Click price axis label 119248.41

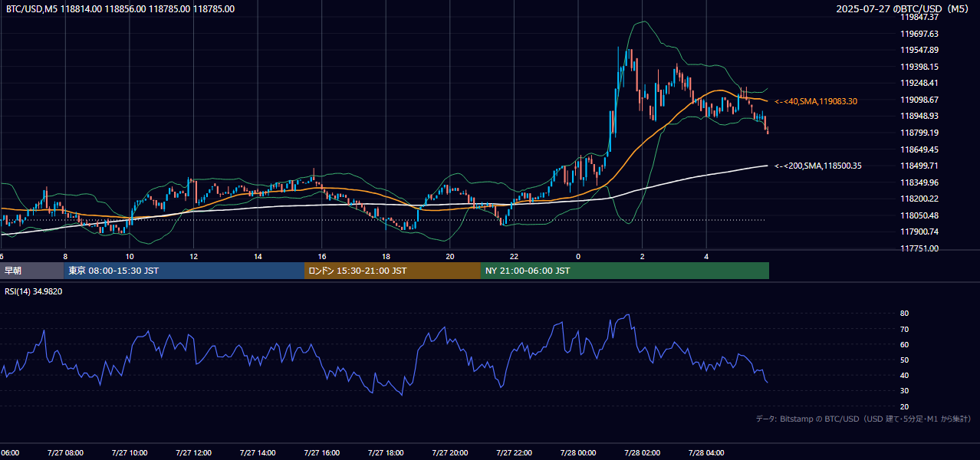coord(919,83)
